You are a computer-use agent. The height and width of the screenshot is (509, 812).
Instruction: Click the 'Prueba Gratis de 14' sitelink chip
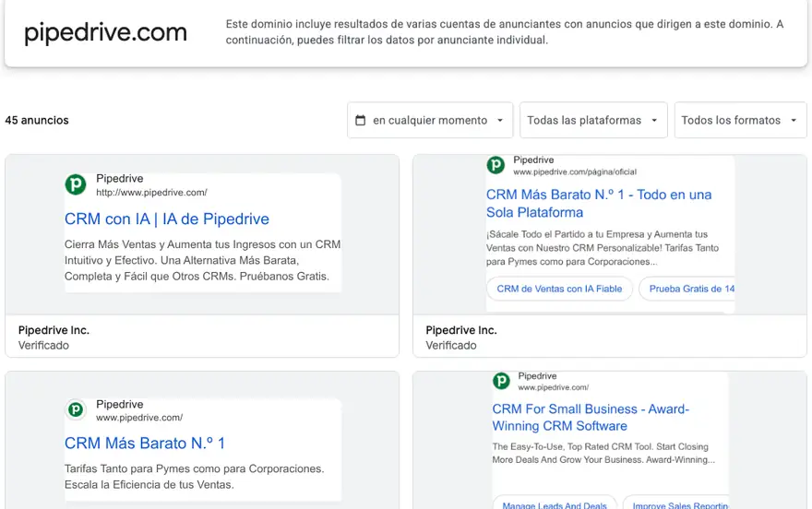pos(687,289)
